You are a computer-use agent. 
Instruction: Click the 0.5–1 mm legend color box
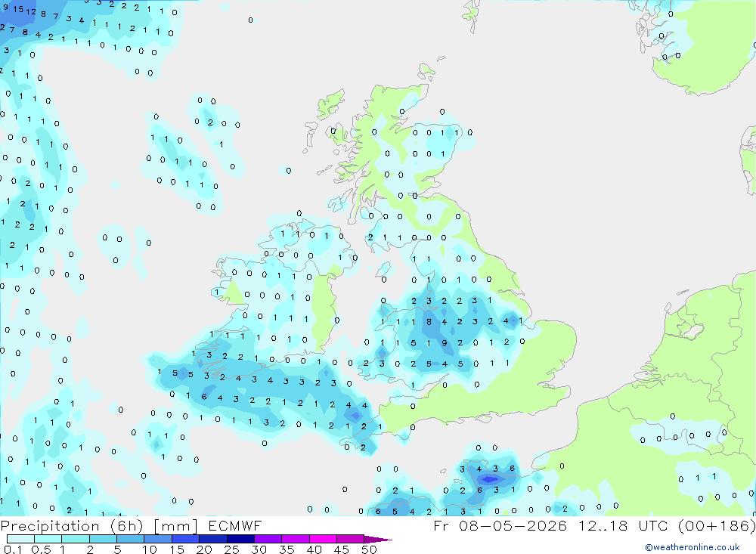[48, 539]
